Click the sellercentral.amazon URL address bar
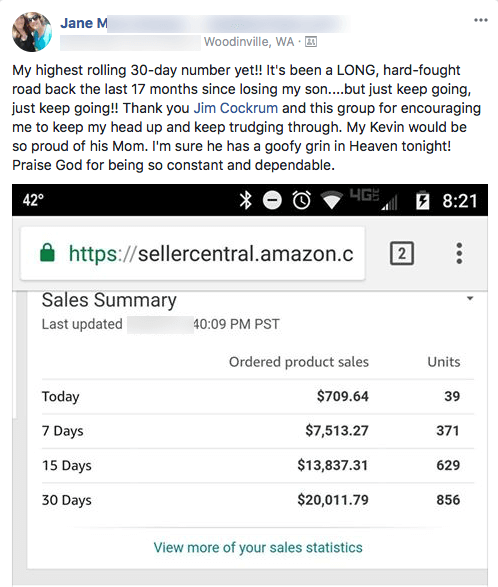Viewport: 498px width, 587px height. point(193,253)
